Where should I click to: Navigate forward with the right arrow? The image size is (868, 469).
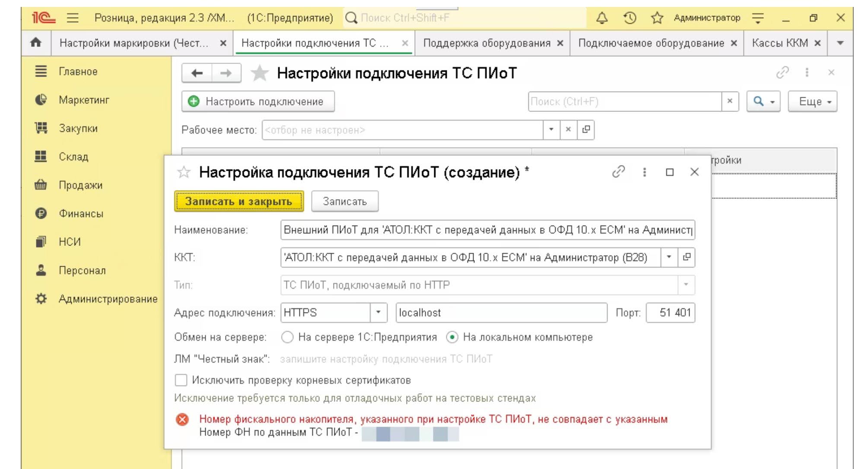coord(226,73)
